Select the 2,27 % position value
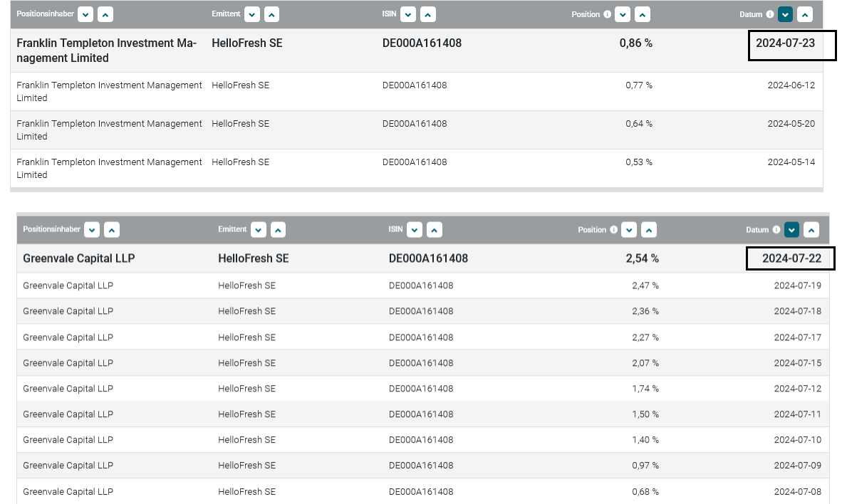The image size is (842, 504). (x=645, y=338)
